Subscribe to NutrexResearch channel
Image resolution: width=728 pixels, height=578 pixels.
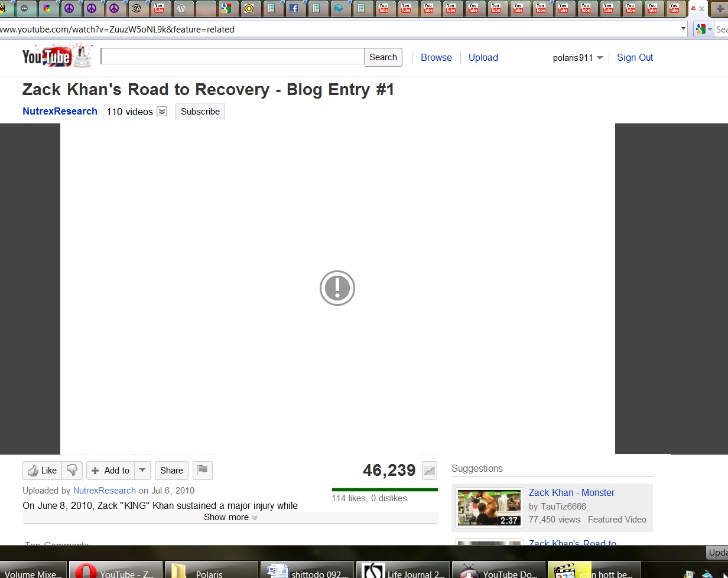tap(200, 112)
